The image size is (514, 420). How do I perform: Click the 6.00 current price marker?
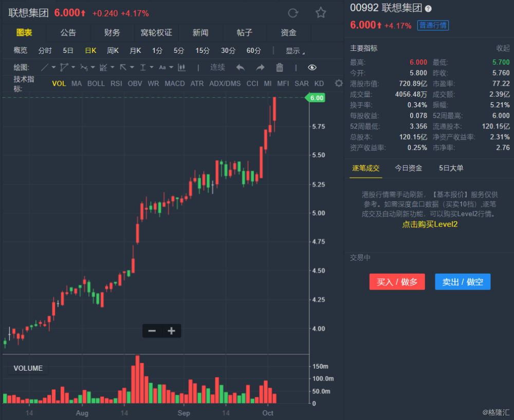click(316, 98)
